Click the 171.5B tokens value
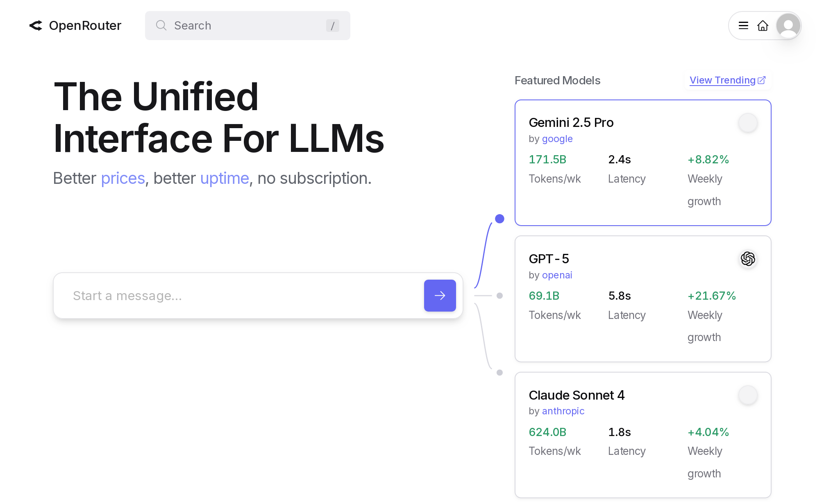The width and height of the screenshot is (824, 504). pyautogui.click(x=547, y=159)
